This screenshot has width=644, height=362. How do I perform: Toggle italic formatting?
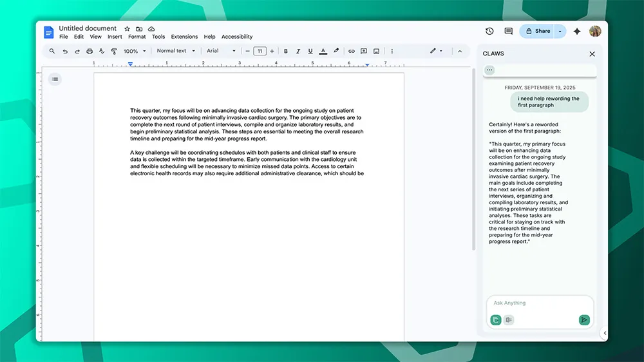point(298,52)
